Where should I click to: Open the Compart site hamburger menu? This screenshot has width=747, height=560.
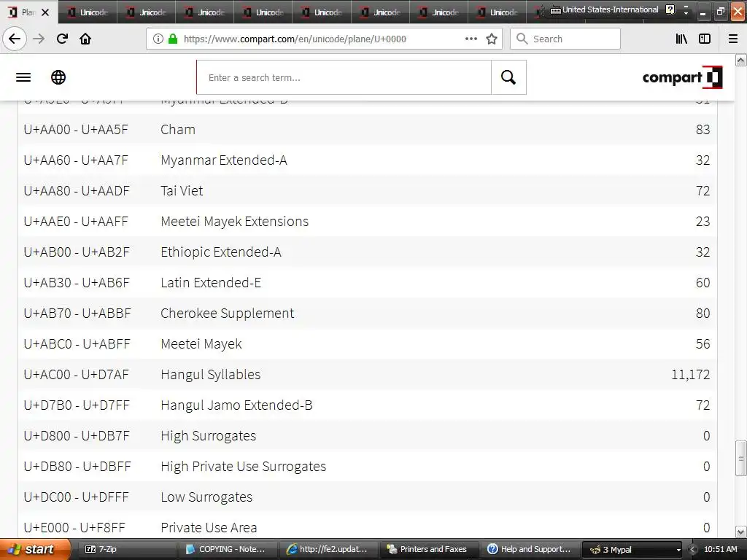point(23,77)
